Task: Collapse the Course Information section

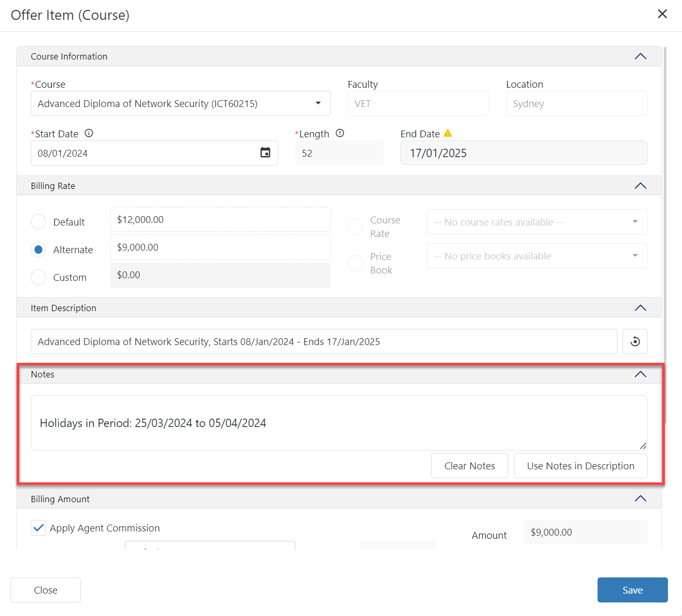Action: [640, 56]
